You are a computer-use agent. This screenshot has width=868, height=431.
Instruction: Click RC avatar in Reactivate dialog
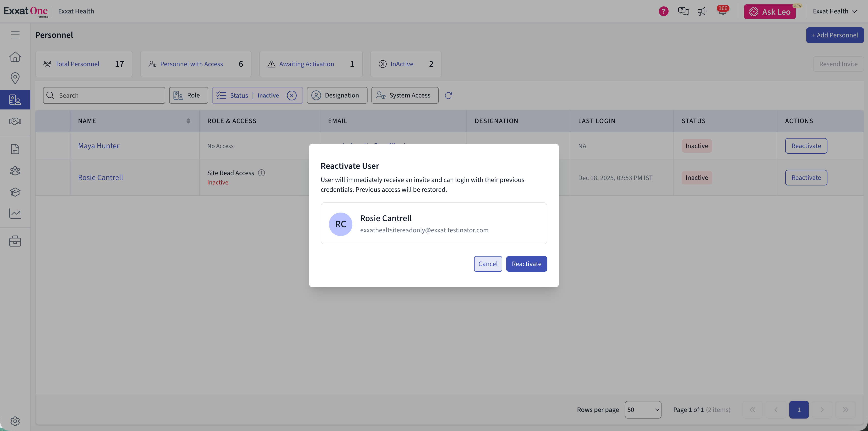click(341, 224)
